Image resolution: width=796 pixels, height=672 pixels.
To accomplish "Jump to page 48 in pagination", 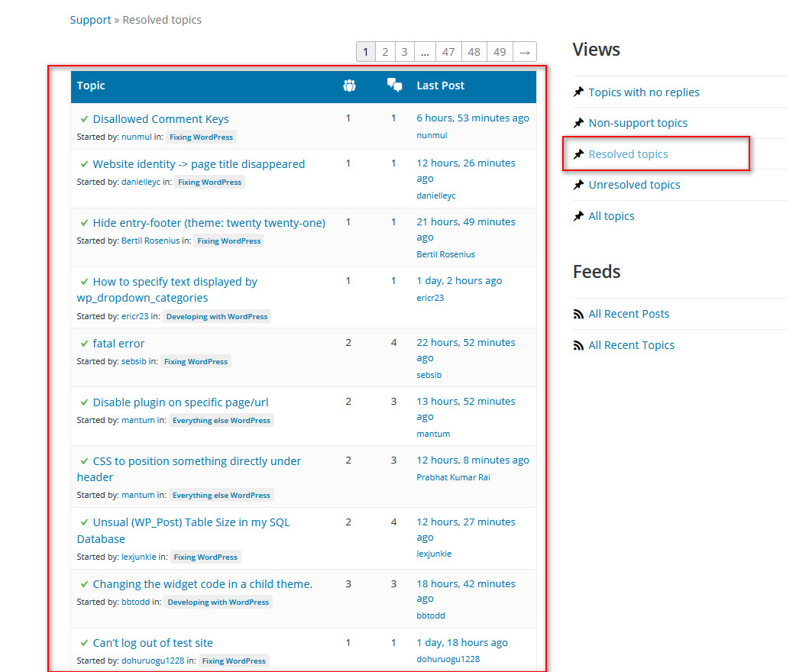I will click(474, 52).
